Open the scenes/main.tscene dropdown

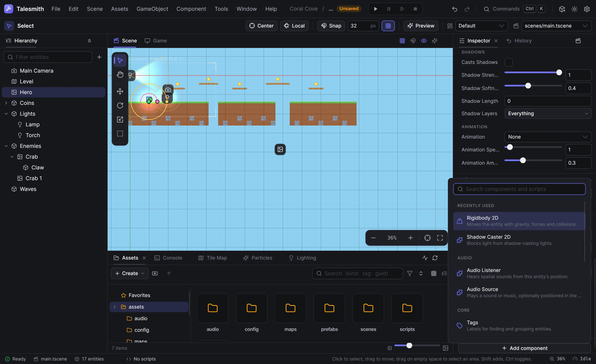point(556,26)
